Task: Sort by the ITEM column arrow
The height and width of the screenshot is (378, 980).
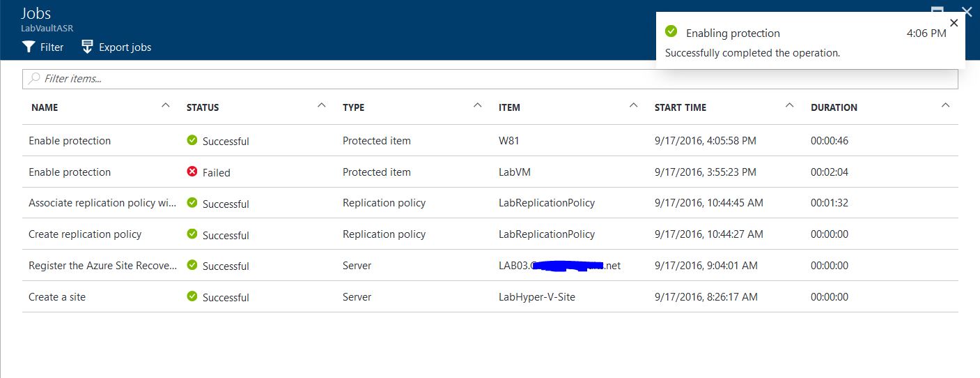Action: click(633, 105)
